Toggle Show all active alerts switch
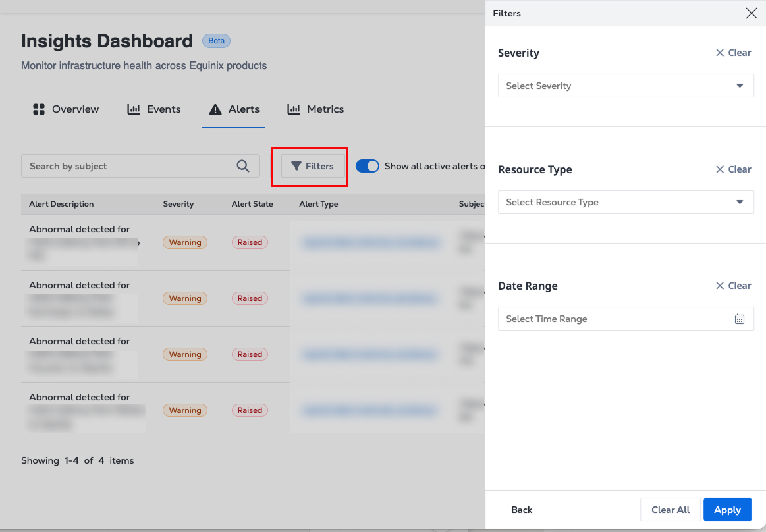This screenshot has height=532, width=766. [x=368, y=166]
